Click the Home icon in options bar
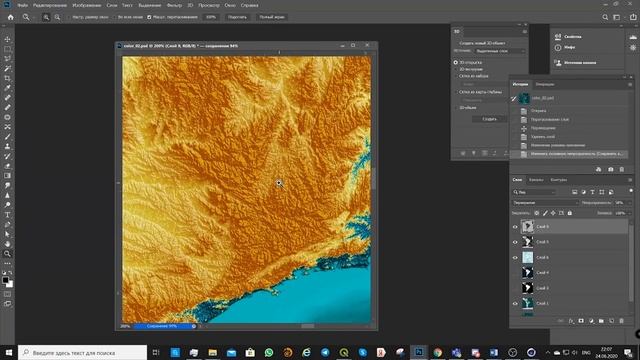The image size is (640, 360). [11, 17]
